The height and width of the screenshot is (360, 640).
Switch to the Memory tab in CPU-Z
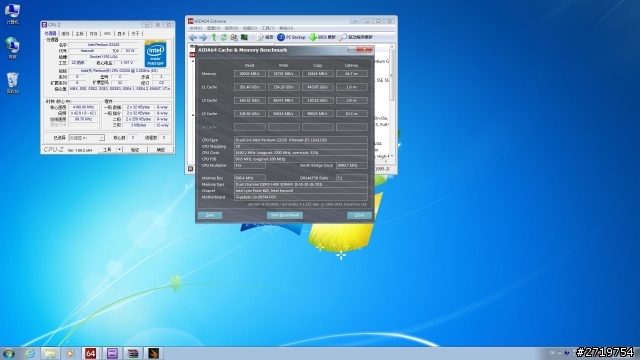pos(93,33)
